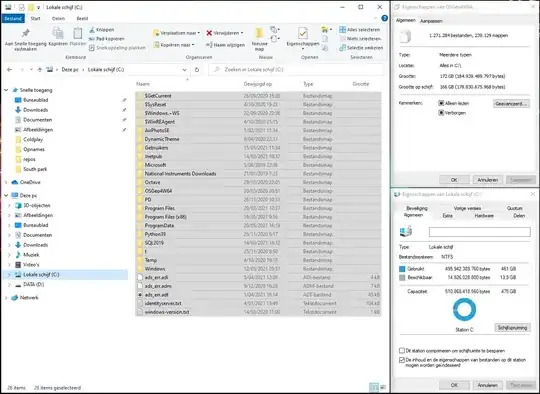Click Selectie omkeren in ribbon
This screenshot has width=540, height=394.
[361, 48]
